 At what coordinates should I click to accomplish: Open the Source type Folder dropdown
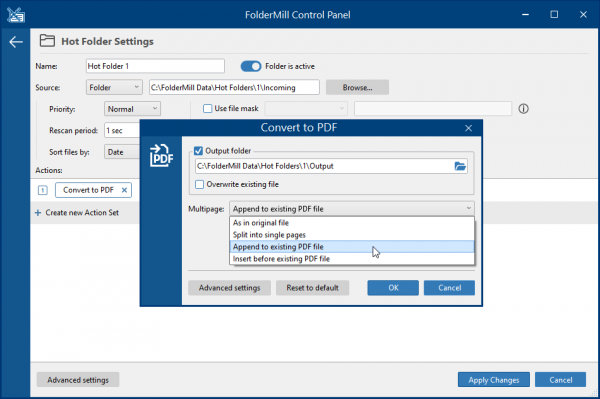point(114,87)
